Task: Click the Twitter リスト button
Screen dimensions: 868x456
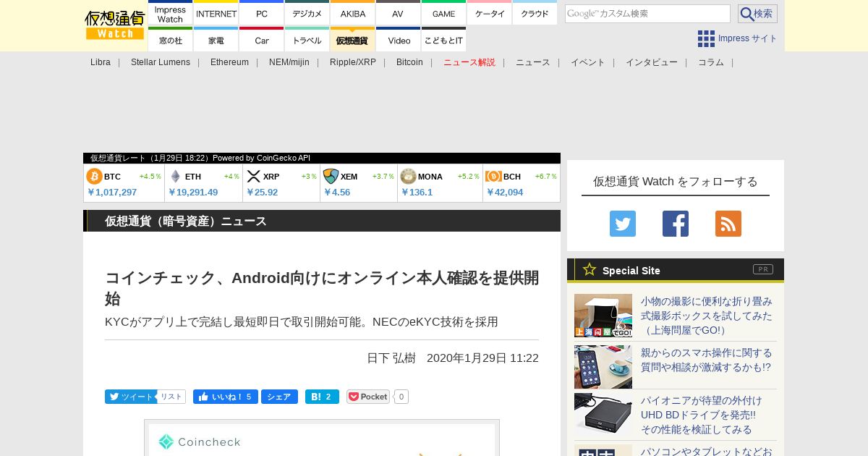Action: [x=171, y=397]
